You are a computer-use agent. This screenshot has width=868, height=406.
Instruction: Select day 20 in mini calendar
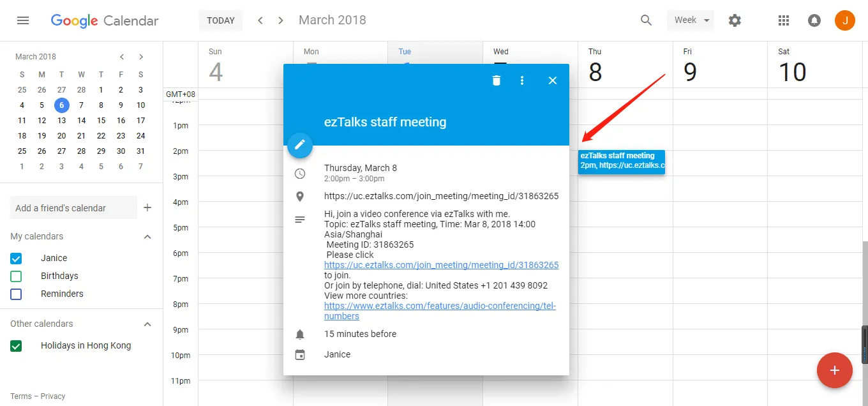click(x=61, y=136)
